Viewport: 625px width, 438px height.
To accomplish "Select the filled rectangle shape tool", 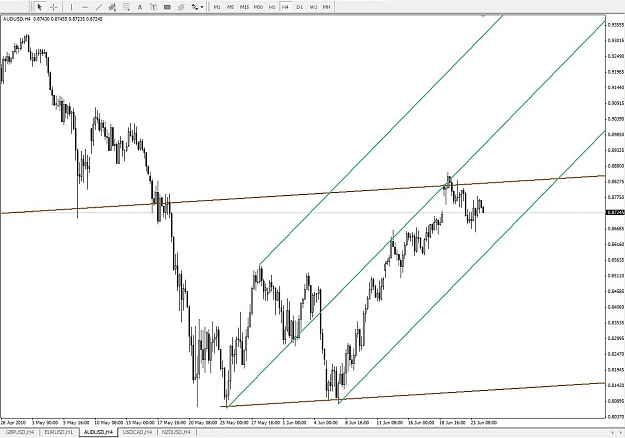I will (167, 7).
